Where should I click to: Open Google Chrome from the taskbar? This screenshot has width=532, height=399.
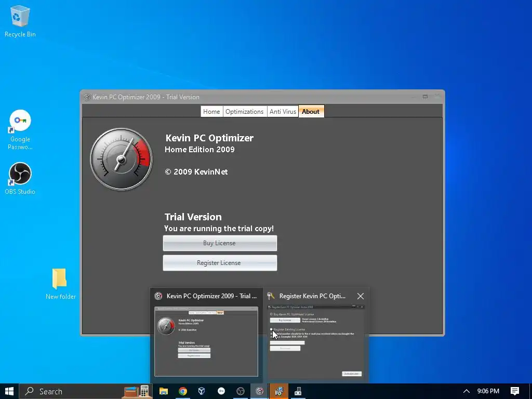183,391
